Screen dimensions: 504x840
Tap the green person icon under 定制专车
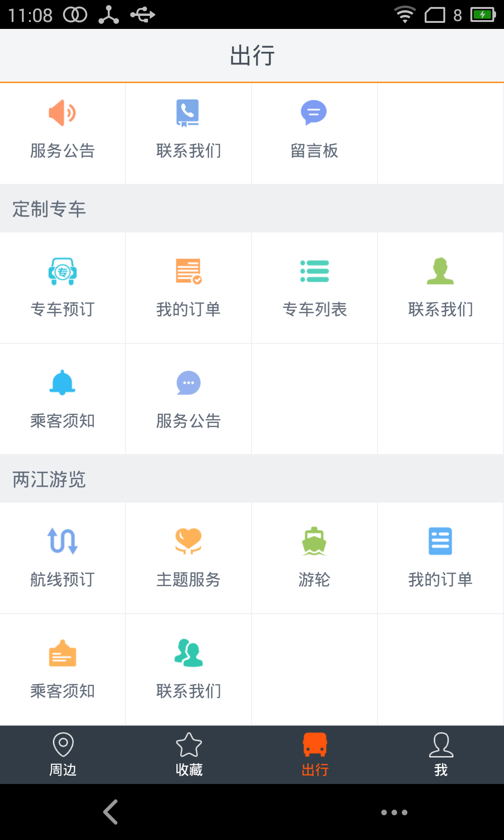pos(441,271)
